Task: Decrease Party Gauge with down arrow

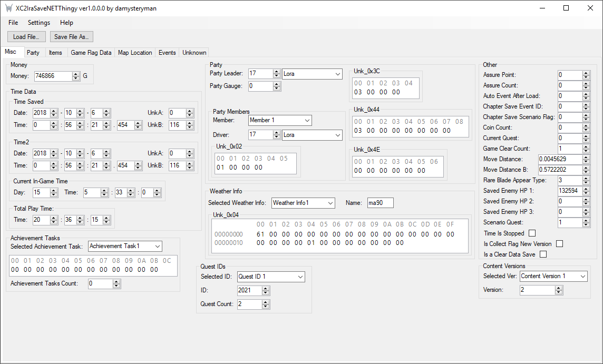Action: pos(277,88)
